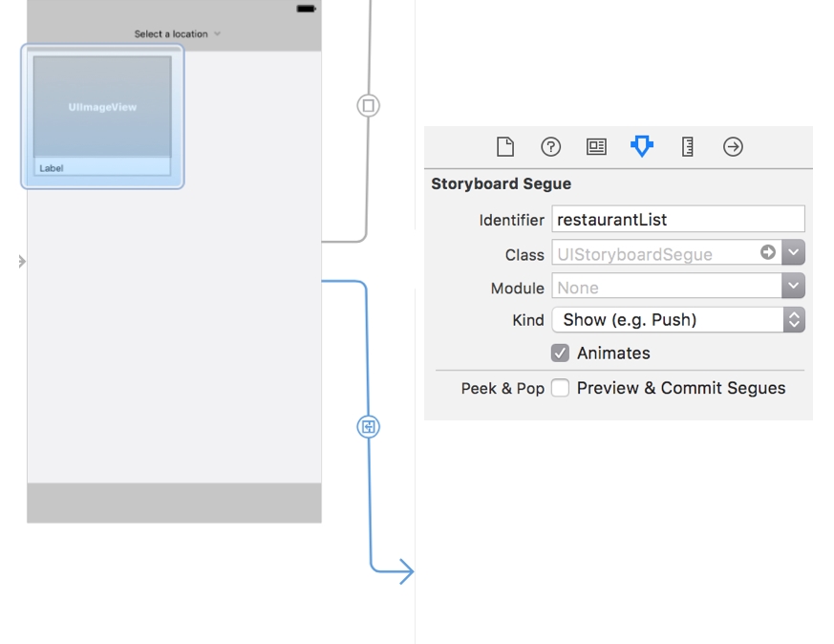Expand the Module dropdown
The image size is (834, 644).
[x=793, y=286]
